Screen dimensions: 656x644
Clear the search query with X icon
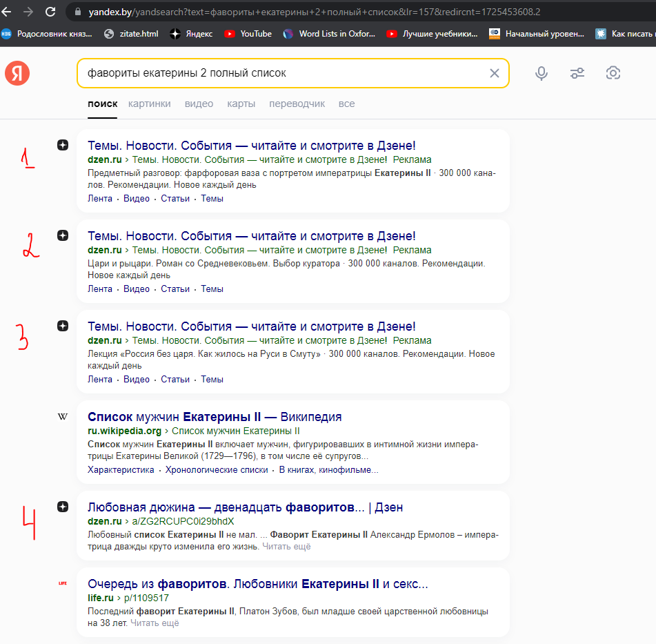point(494,73)
